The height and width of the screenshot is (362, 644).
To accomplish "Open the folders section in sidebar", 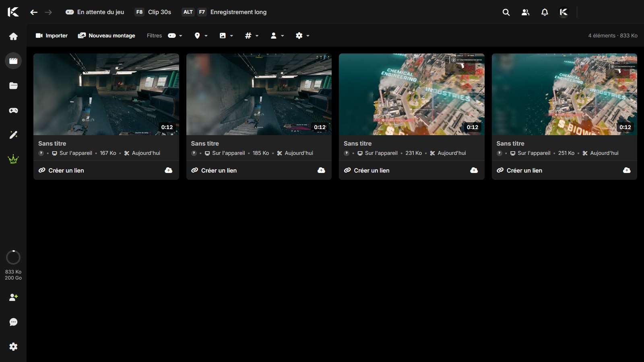I will (x=13, y=86).
